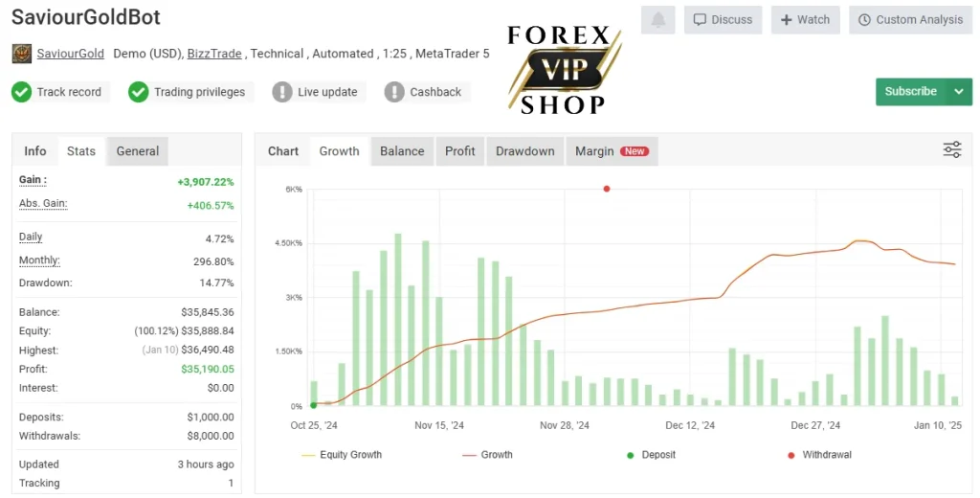The height and width of the screenshot is (498, 980).
Task: Click the notification bell icon
Action: [x=658, y=20]
